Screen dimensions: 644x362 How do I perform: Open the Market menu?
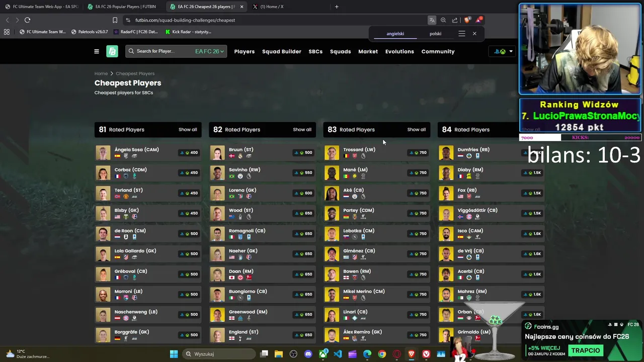[x=368, y=51]
